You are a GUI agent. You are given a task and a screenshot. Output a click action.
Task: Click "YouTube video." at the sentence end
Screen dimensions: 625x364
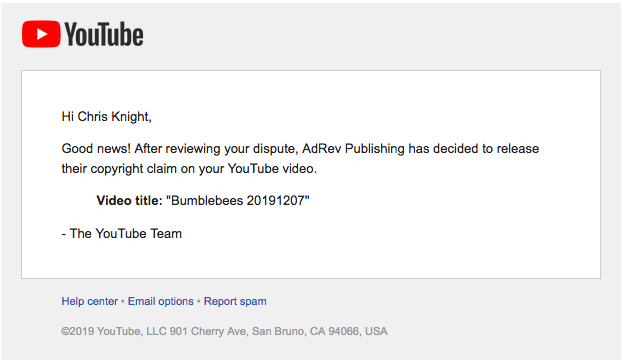point(272,168)
